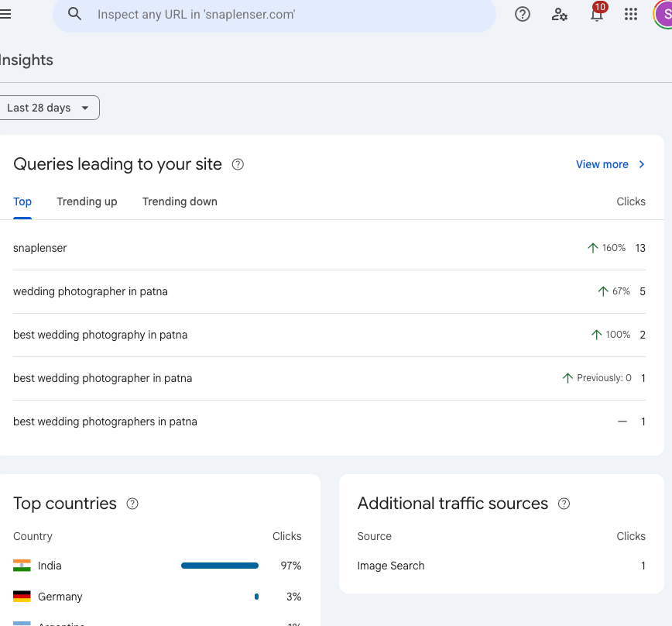672x626 pixels.
Task: Click the India flag icon
Action: click(x=22, y=566)
